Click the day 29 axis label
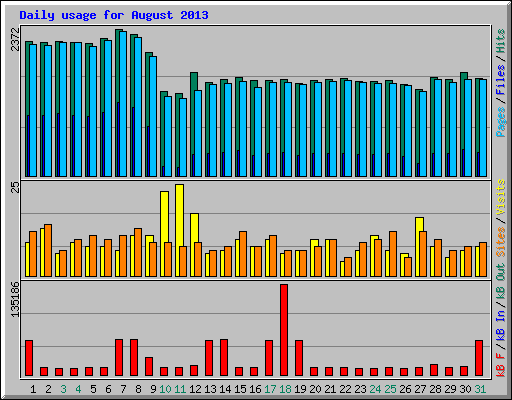The width and height of the screenshot is (512, 400). [450, 389]
